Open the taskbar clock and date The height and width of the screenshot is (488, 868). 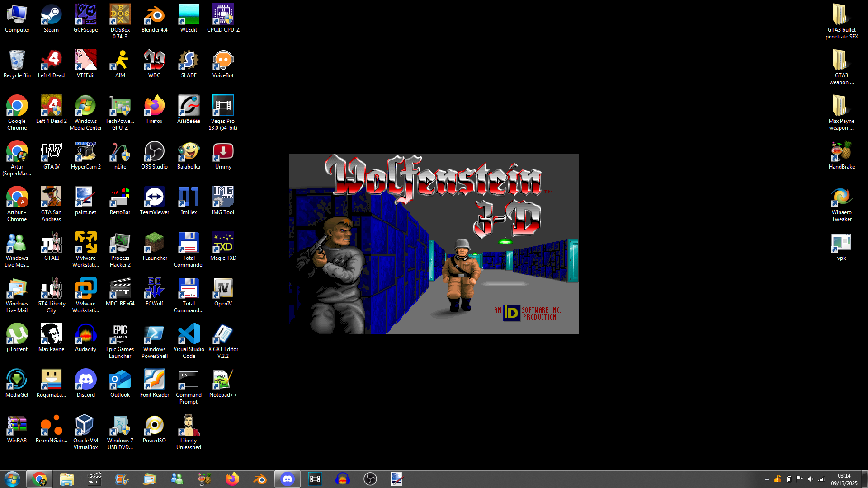click(x=844, y=479)
